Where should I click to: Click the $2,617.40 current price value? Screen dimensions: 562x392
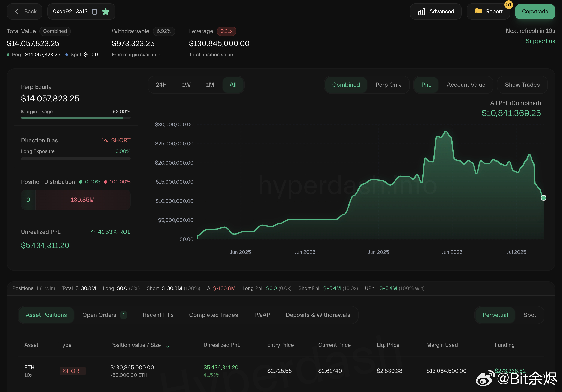pos(330,371)
